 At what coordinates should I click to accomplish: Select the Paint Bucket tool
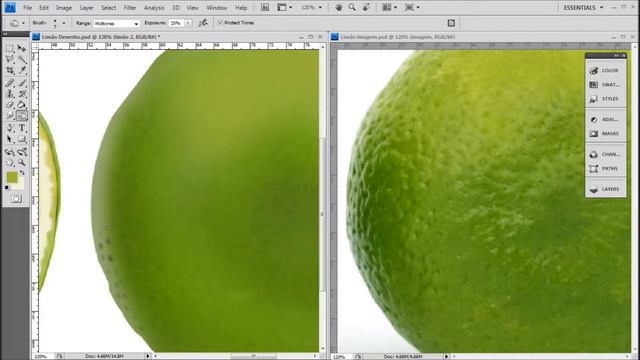point(22,105)
